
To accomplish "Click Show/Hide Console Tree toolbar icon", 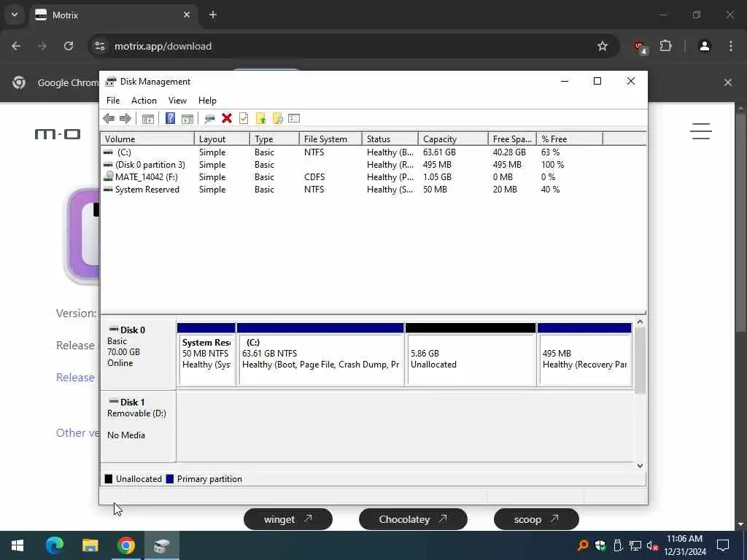I will [x=147, y=119].
